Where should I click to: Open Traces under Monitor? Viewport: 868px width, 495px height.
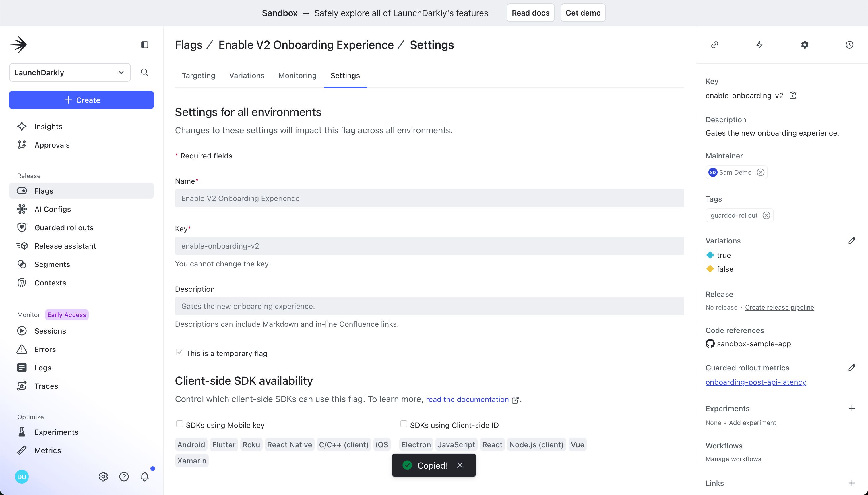82,386
